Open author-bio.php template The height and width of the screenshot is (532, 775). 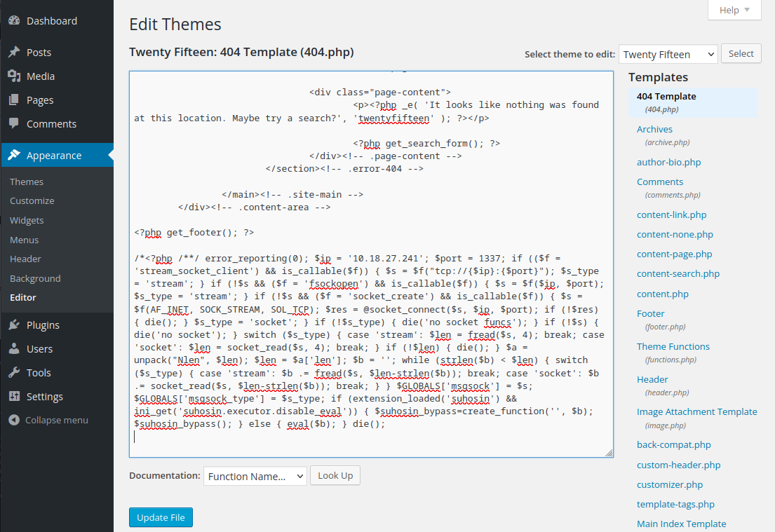point(668,163)
